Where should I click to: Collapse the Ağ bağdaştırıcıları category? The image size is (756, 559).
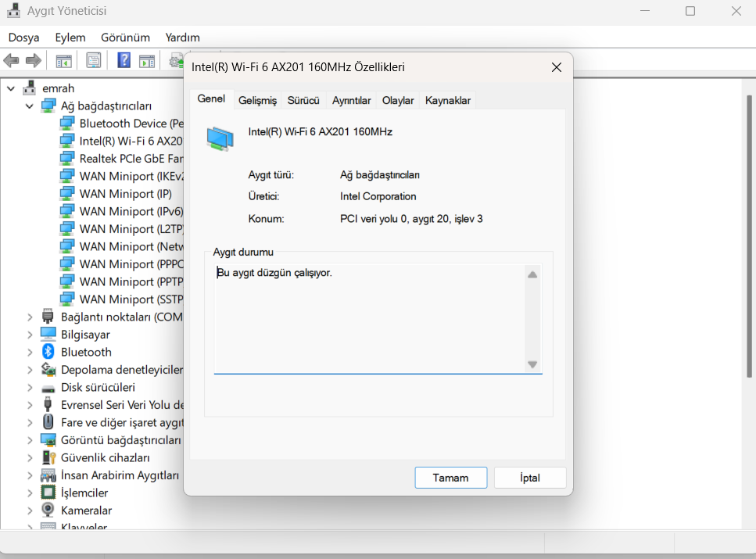pos(30,106)
